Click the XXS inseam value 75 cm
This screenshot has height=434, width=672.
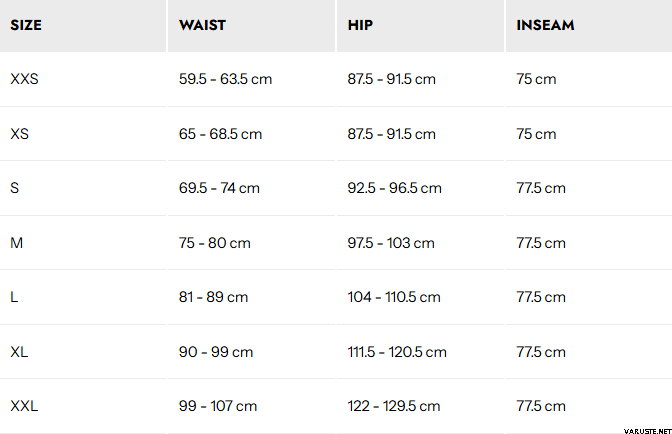pos(536,79)
